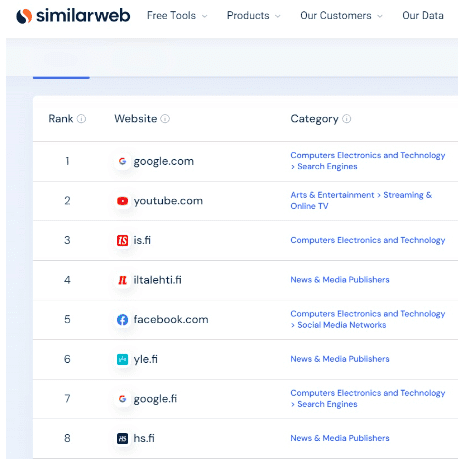Image resolution: width=465 pixels, height=459 pixels.
Task: Click the google.com favicon
Action: [x=122, y=161]
